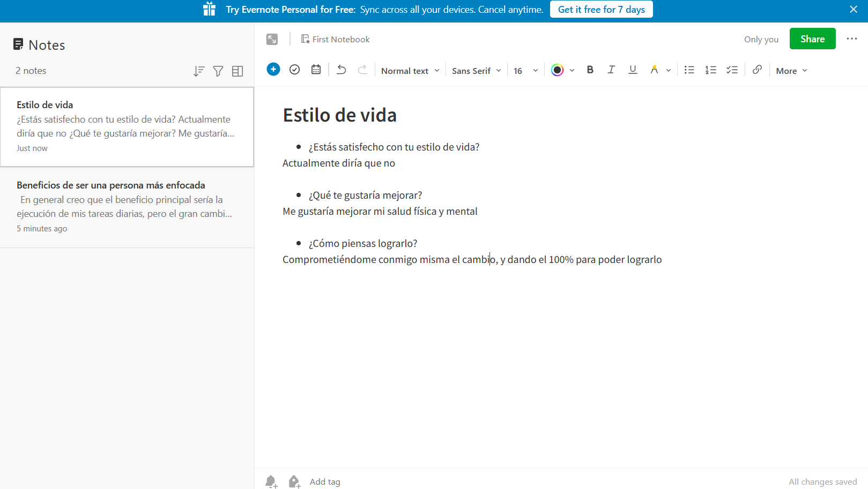
Task: Click the blue insert plus button
Action: click(273, 70)
